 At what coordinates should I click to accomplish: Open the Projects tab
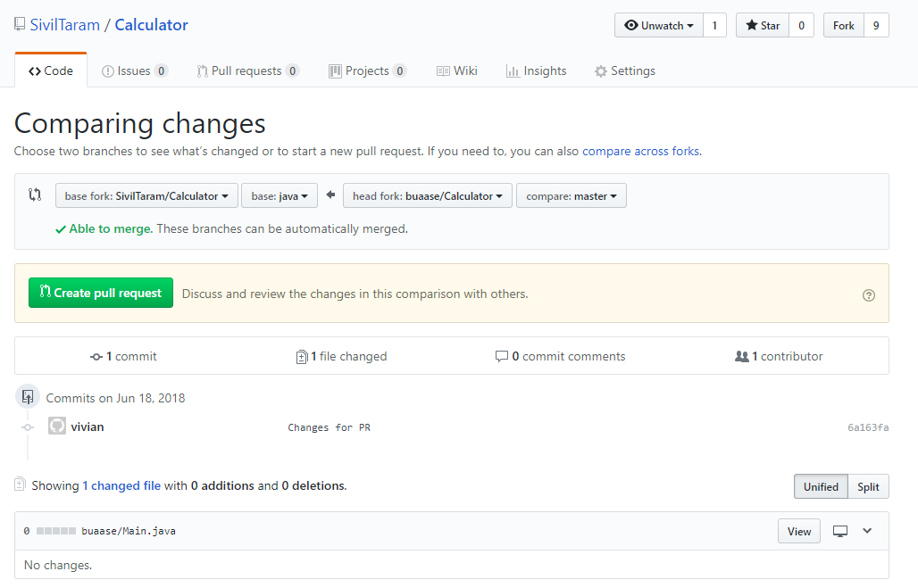(367, 70)
